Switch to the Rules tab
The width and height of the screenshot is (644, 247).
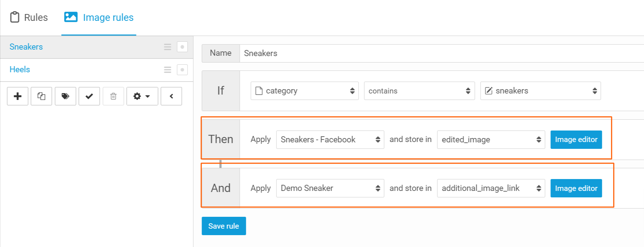(29, 17)
